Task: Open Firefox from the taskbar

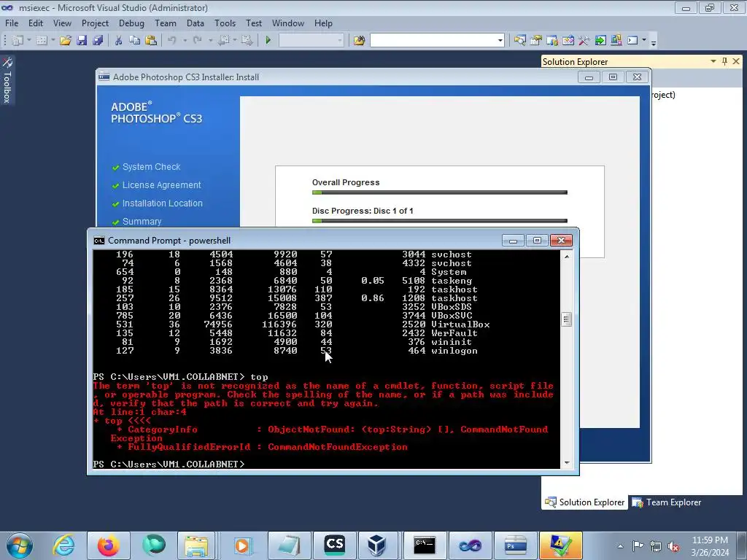Action: coord(108,545)
